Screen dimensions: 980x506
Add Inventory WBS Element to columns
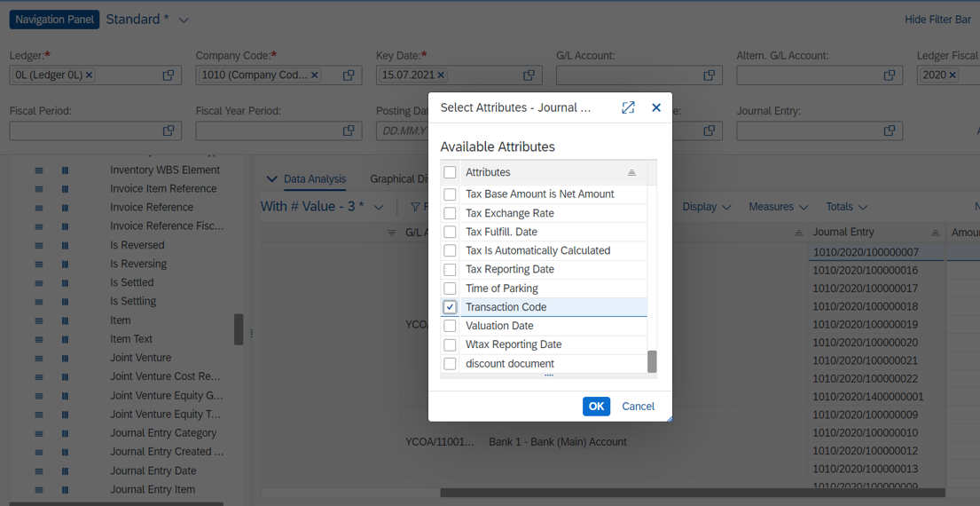(65, 170)
